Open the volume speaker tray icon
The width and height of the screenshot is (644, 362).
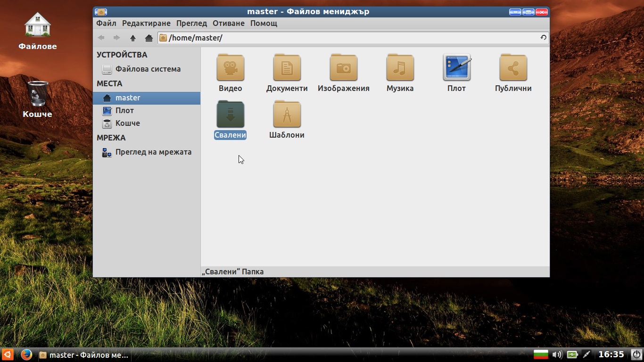[557, 354]
